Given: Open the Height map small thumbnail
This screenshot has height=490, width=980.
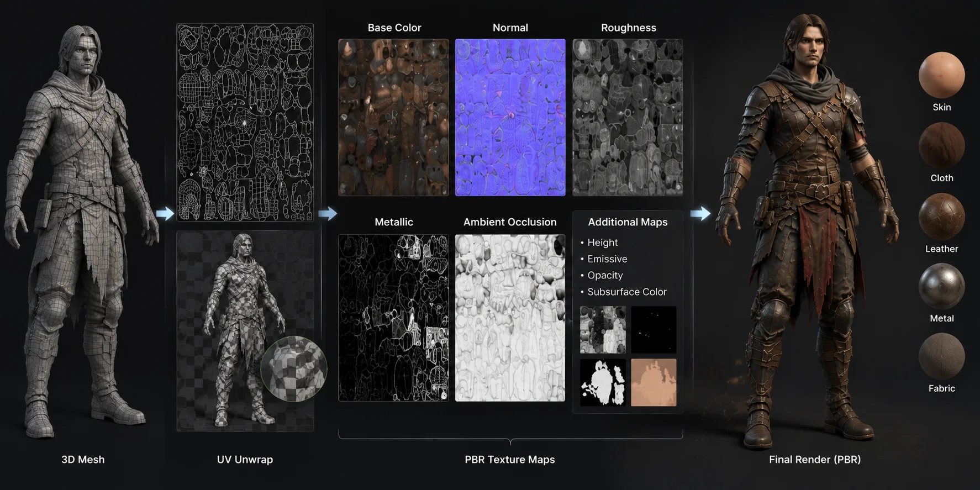Looking at the screenshot, I should [603, 330].
